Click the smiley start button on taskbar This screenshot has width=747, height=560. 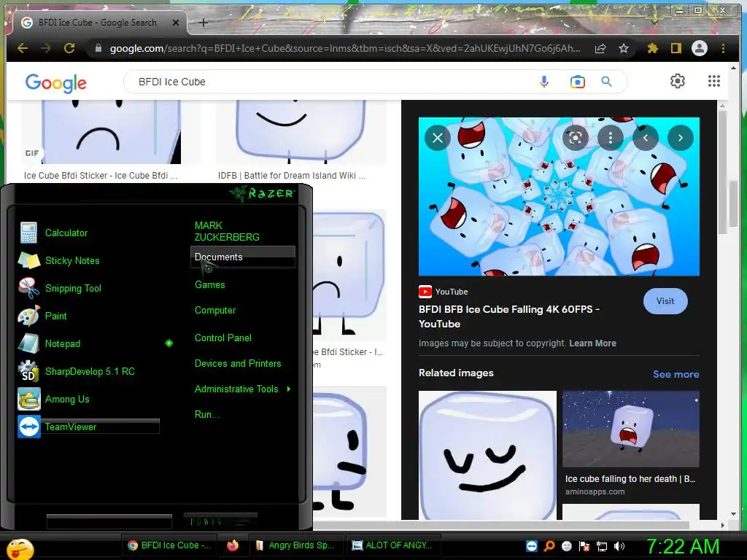point(19,548)
